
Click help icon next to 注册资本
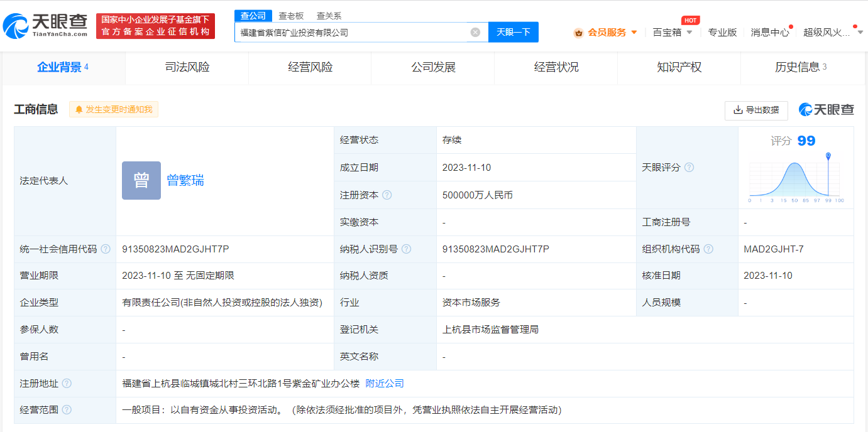387,195
